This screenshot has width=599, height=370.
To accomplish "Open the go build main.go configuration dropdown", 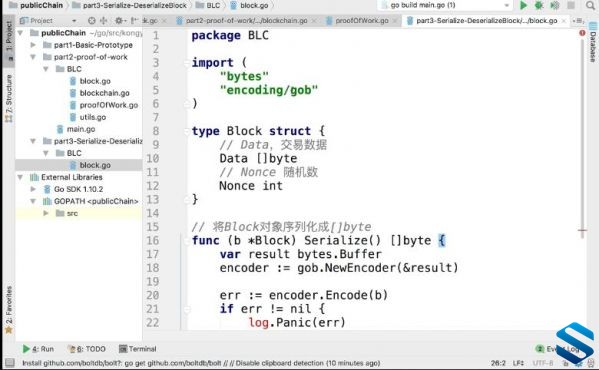I will coord(445,5).
